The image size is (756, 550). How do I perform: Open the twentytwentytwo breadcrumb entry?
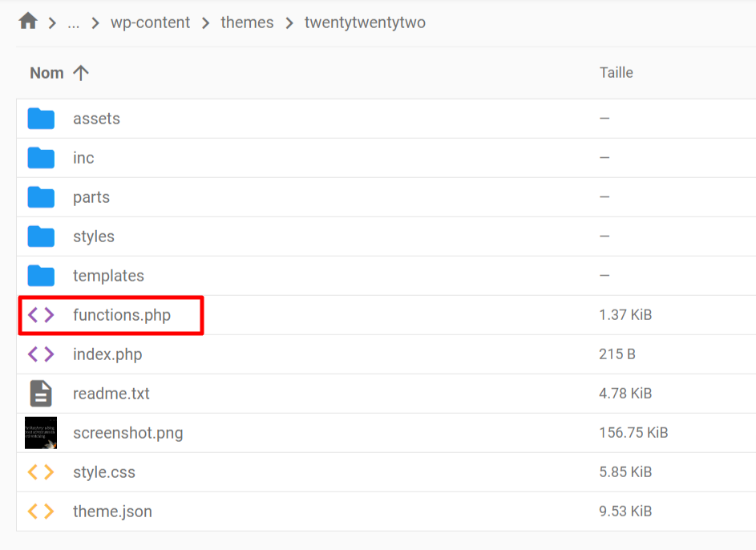365,22
